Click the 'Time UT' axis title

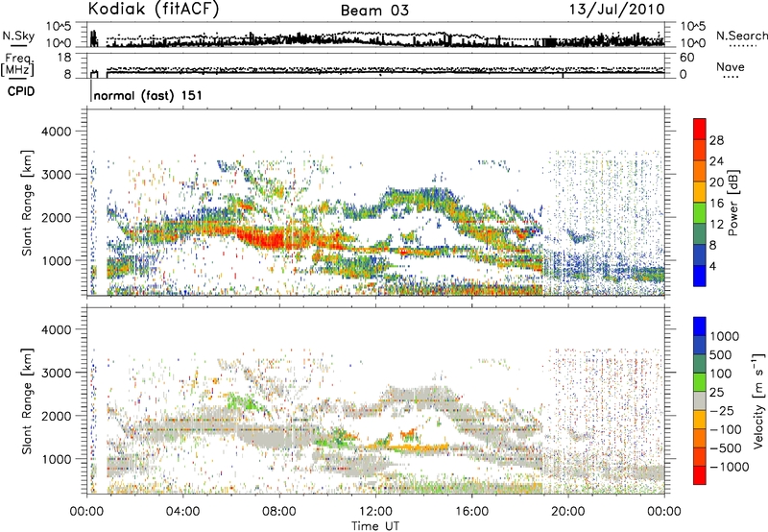375,526
